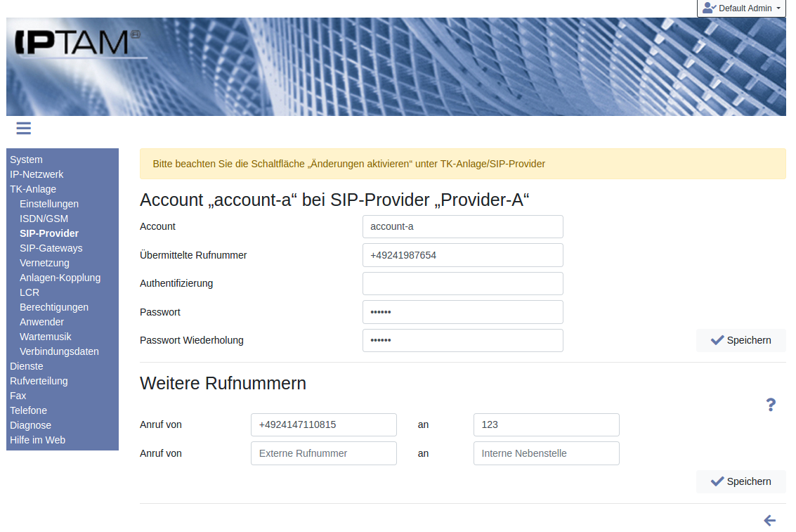Click the IPTAM logo
796x532 pixels.
(77, 44)
